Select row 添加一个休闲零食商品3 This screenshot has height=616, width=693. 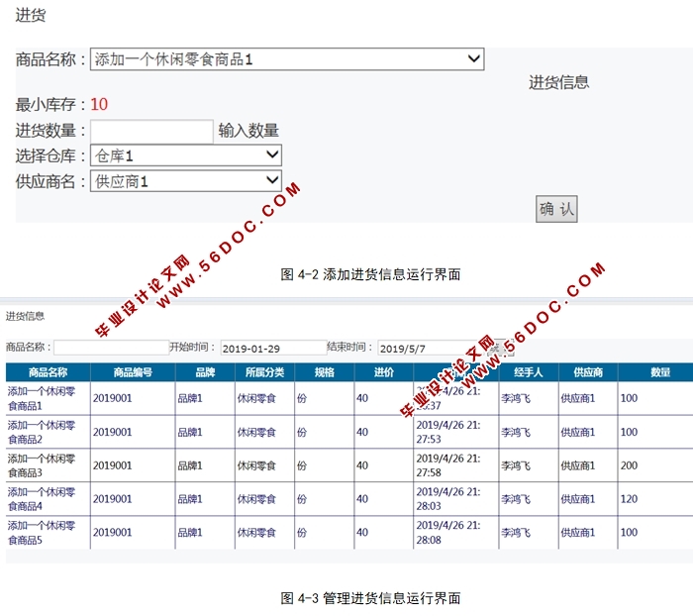click(x=349, y=465)
